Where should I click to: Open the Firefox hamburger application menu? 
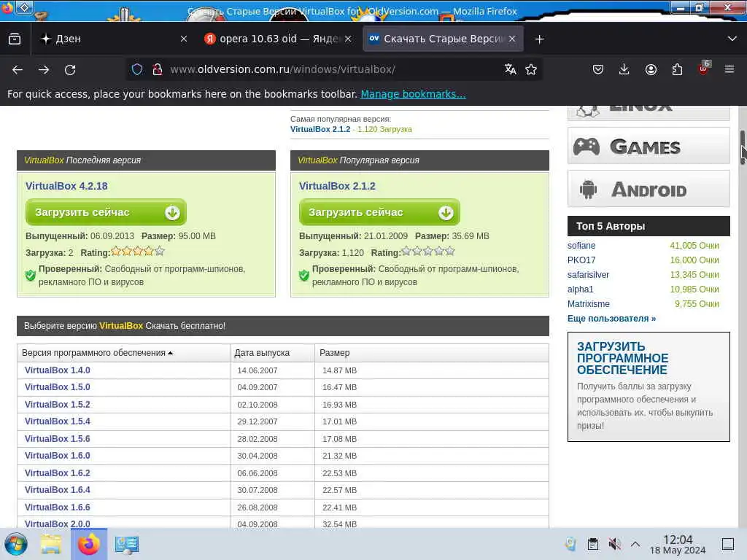pyautogui.click(x=729, y=69)
